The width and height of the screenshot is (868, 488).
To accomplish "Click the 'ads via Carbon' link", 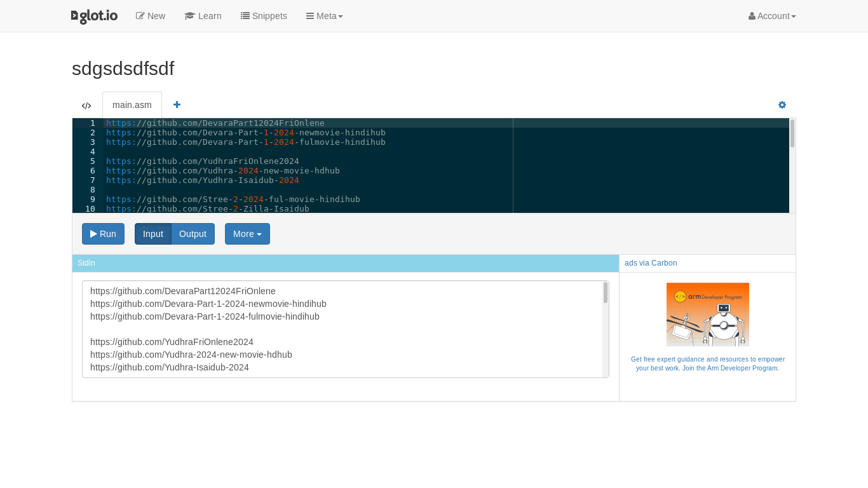I will [651, 263].
